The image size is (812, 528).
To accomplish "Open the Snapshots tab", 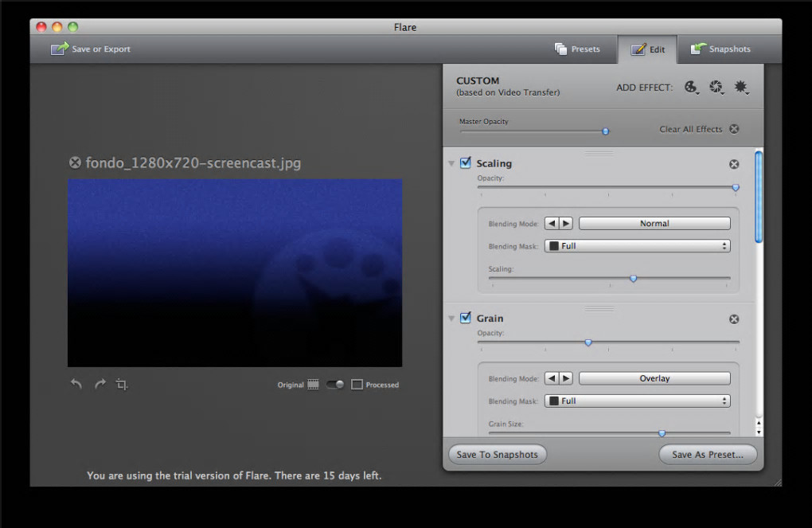I will point(720,49).
